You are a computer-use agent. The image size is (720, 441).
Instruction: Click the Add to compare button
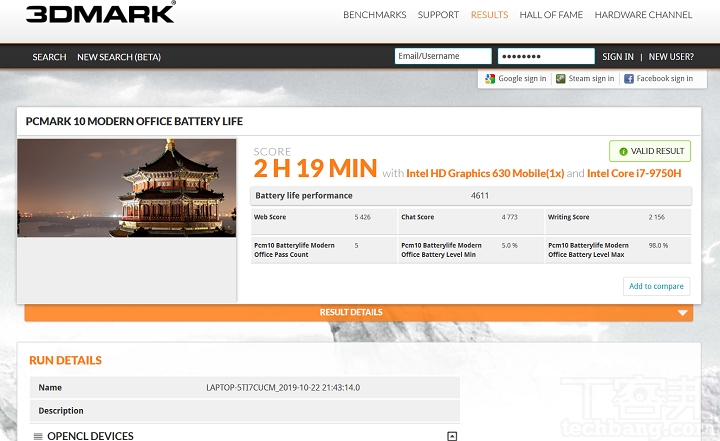656,286
